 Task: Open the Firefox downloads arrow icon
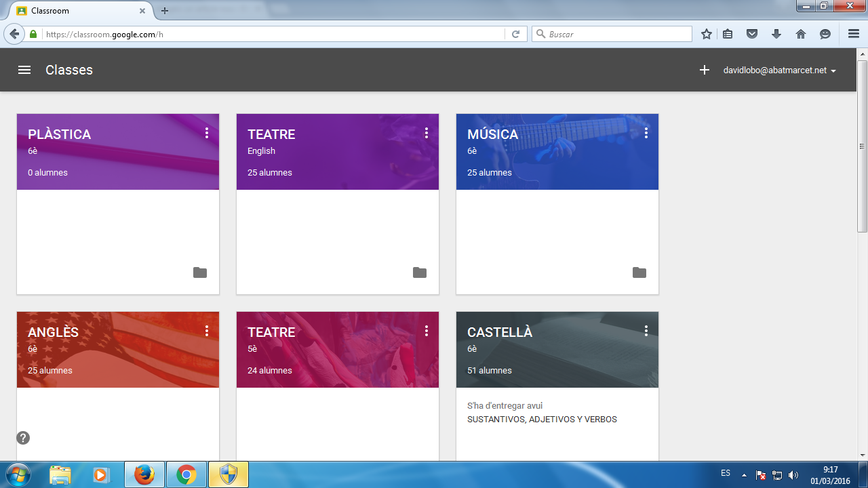pos(776,34)
